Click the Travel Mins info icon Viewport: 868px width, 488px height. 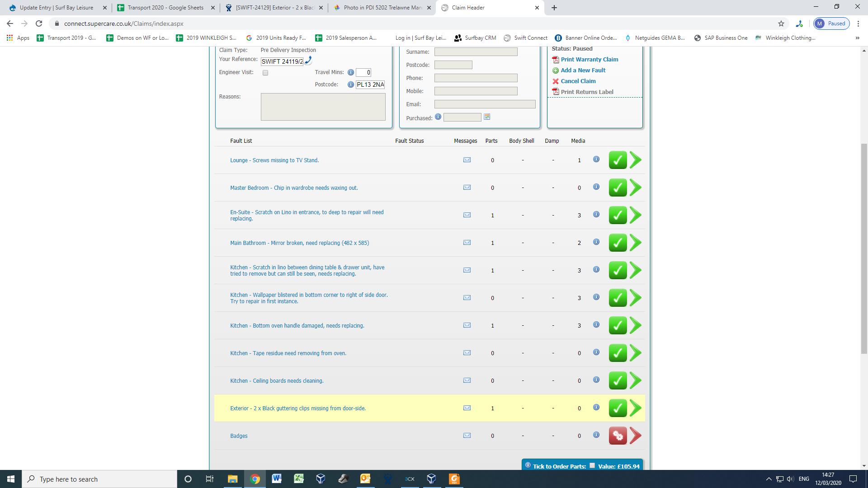(350, 72)
